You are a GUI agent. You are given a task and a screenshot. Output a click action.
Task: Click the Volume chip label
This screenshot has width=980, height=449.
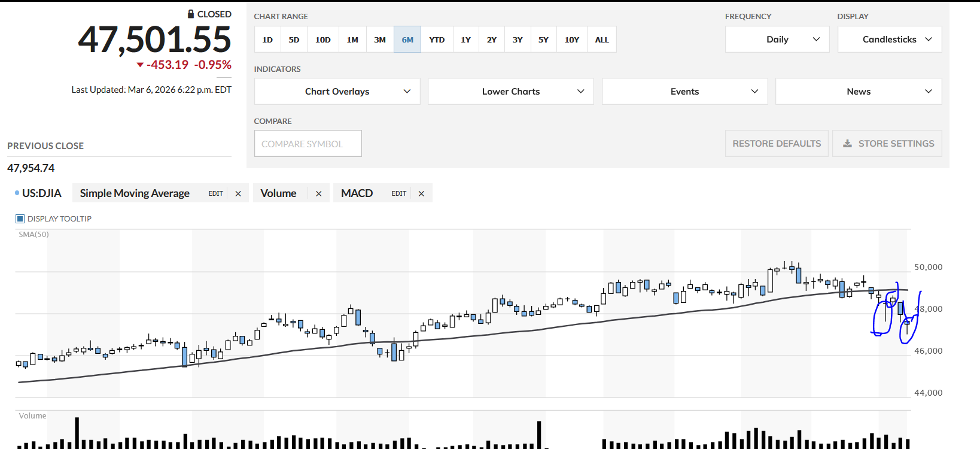[278, 193]
